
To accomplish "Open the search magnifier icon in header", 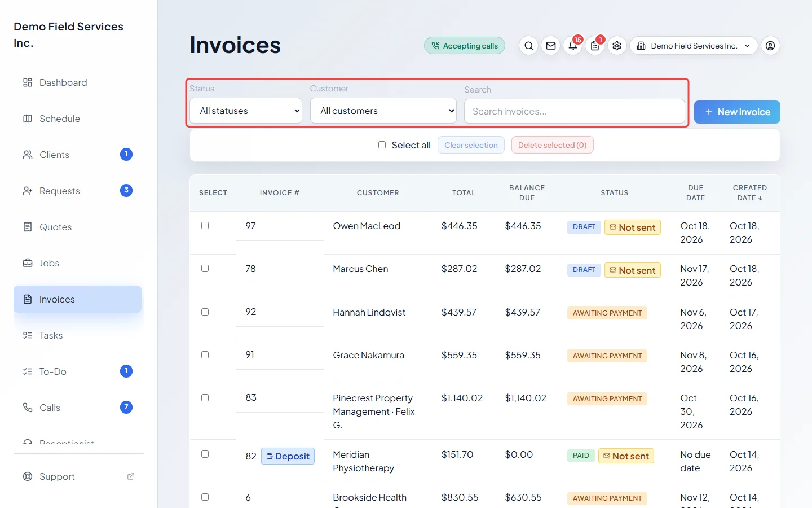I will [x=528, y=46].
